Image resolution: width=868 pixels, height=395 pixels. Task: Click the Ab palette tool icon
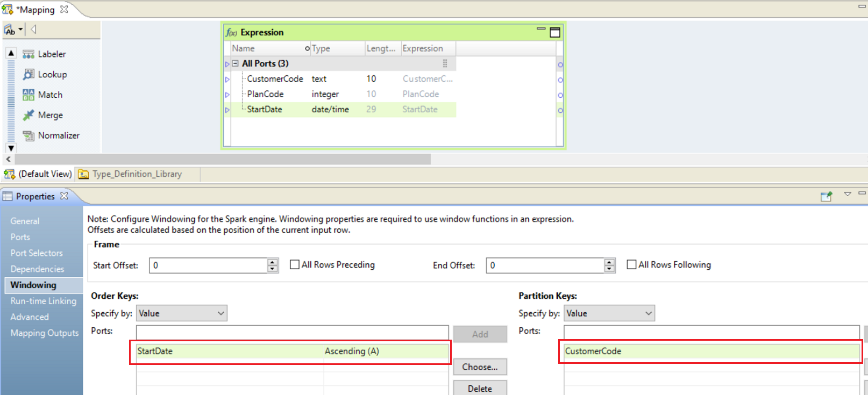10,30
